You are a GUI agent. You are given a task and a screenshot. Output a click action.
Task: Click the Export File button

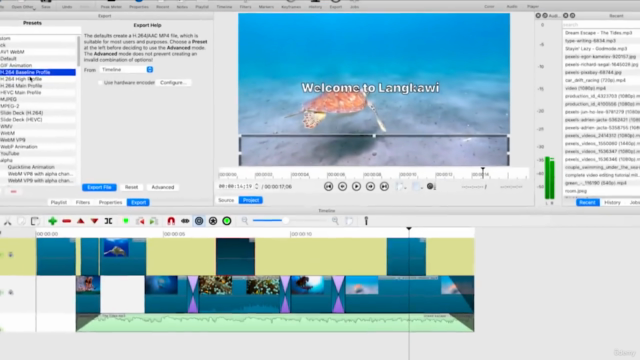pyautogui.click(x=99, y=187)
